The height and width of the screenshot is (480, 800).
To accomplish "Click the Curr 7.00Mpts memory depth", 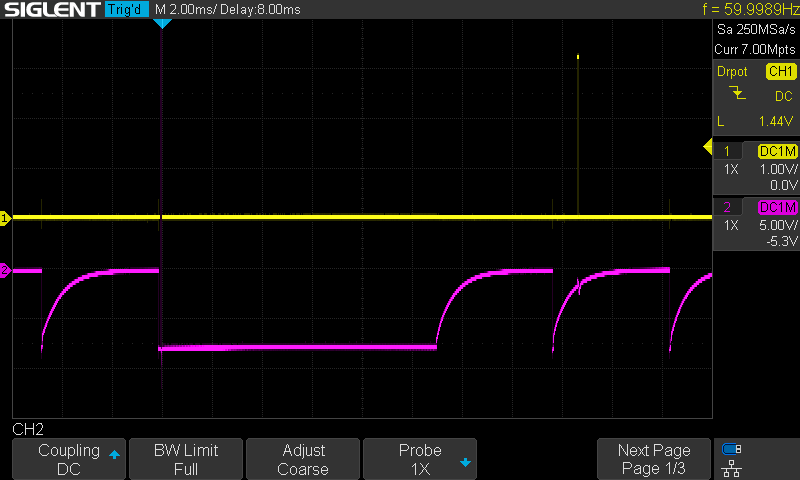I will point(755,49).
